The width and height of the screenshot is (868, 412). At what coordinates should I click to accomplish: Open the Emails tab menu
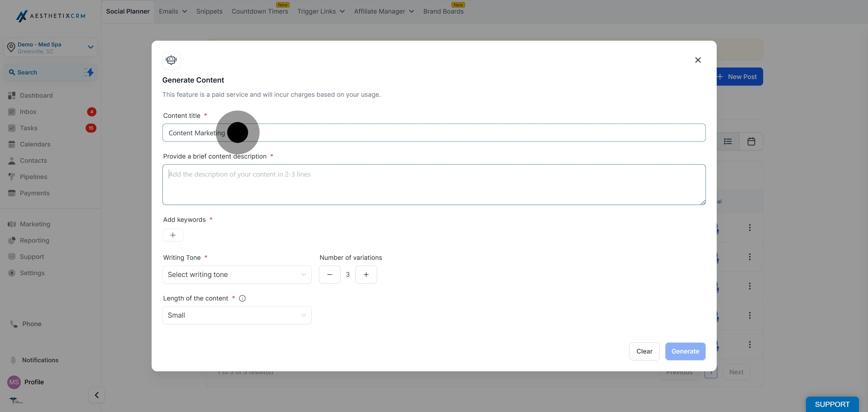tap(172, 11)
